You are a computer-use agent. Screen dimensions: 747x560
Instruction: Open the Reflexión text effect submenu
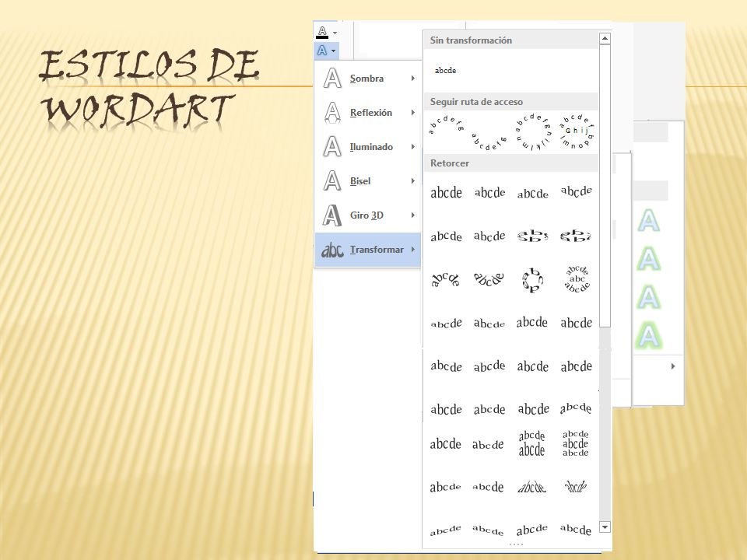(368, 112)
